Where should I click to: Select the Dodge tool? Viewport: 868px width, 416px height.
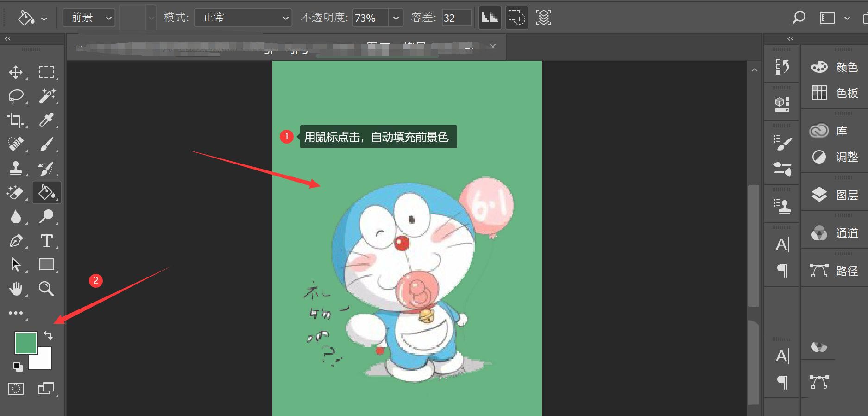click(x=47, y=216)
